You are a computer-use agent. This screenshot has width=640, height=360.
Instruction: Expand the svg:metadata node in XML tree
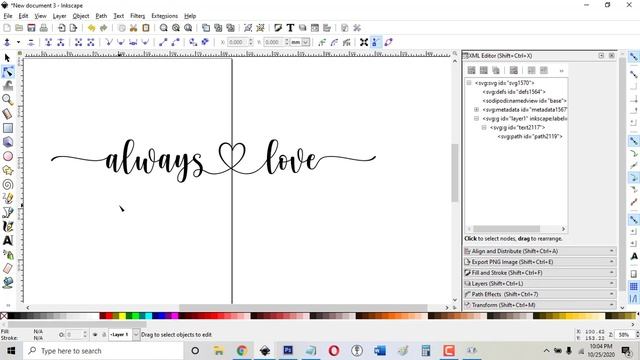tap(476, 109)
